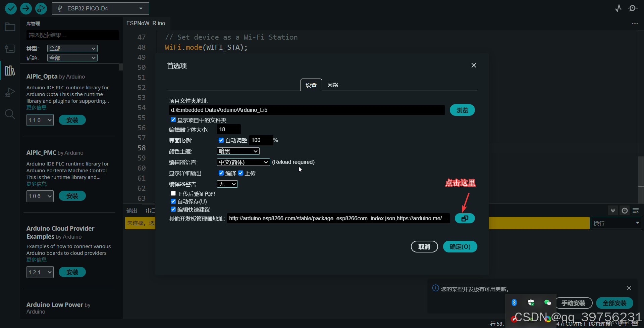
Task: Open the WeChat tray icon
Action: click(548, 302)
